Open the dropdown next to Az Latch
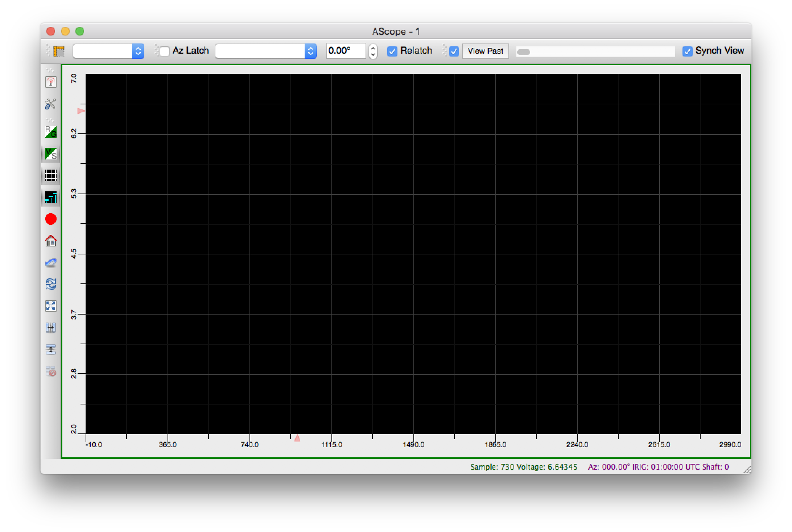The height and width of the screenshot is (532, 792). (265, 51)
